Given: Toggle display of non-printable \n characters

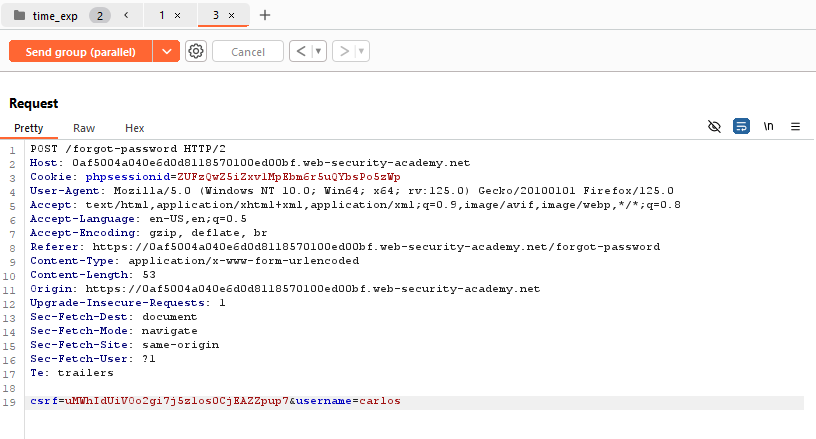Looking at the screenshot, I should 768,127.
